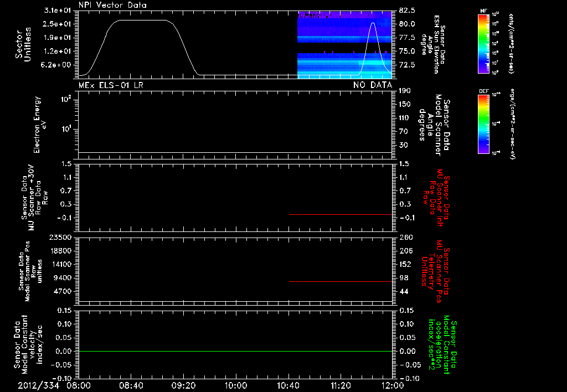
Task: Click the 'Sector Unitless' axis label
Action: (23, 44)
